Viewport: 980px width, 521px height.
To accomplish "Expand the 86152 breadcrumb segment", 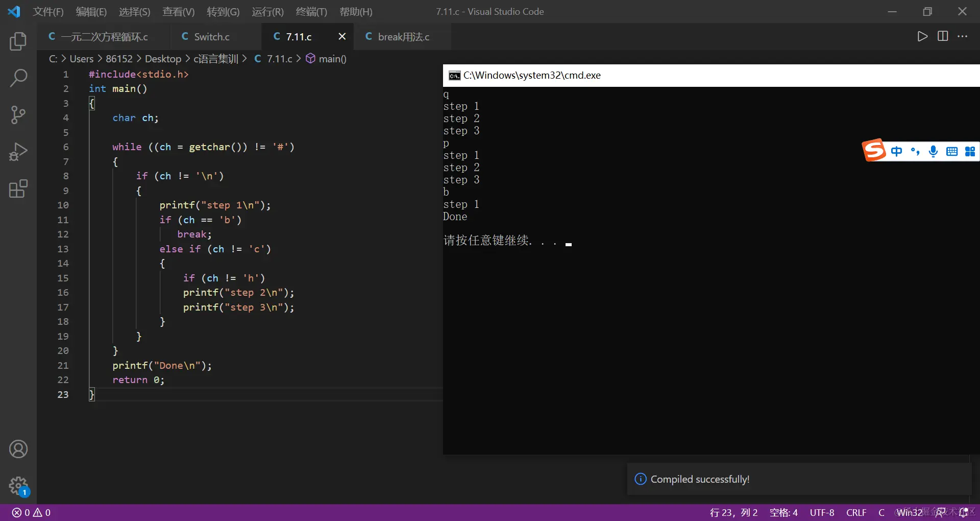I will (x=119, y=59).
